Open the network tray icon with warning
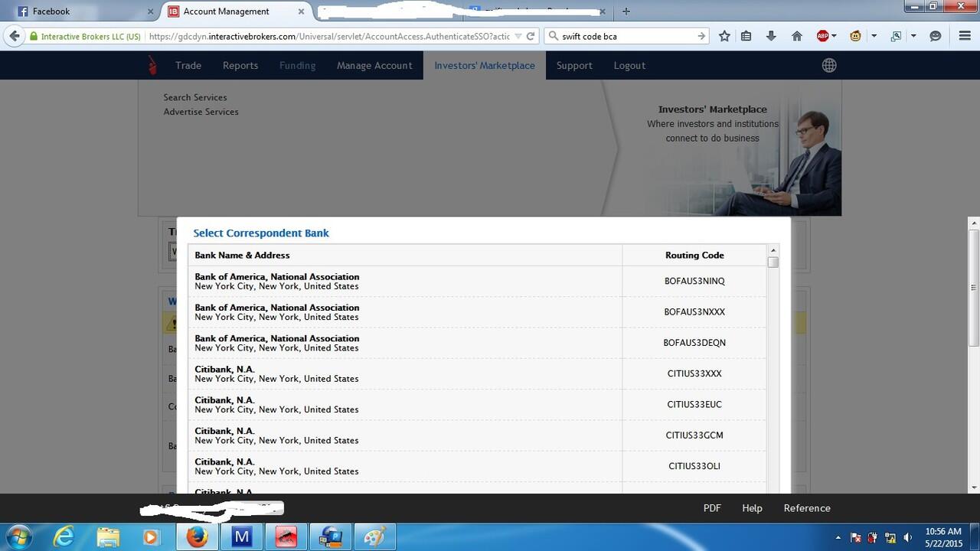980x551 pixels. pyautogui.click(x=890, y=538)
